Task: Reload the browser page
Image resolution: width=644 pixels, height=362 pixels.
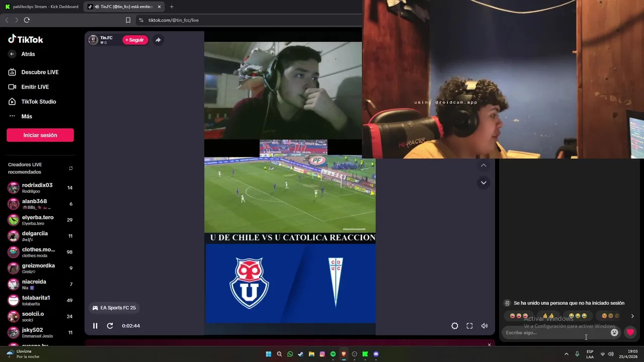Action: coord(27,20)
